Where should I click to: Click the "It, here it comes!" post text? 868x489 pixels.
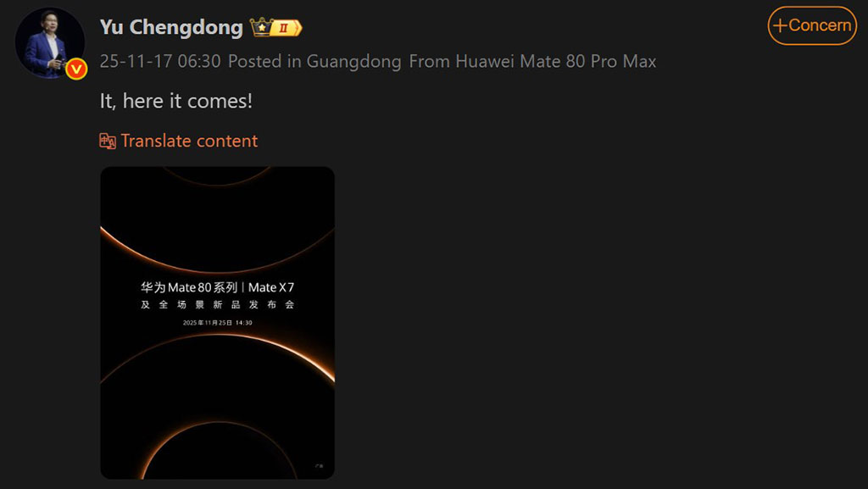[176, 101]
